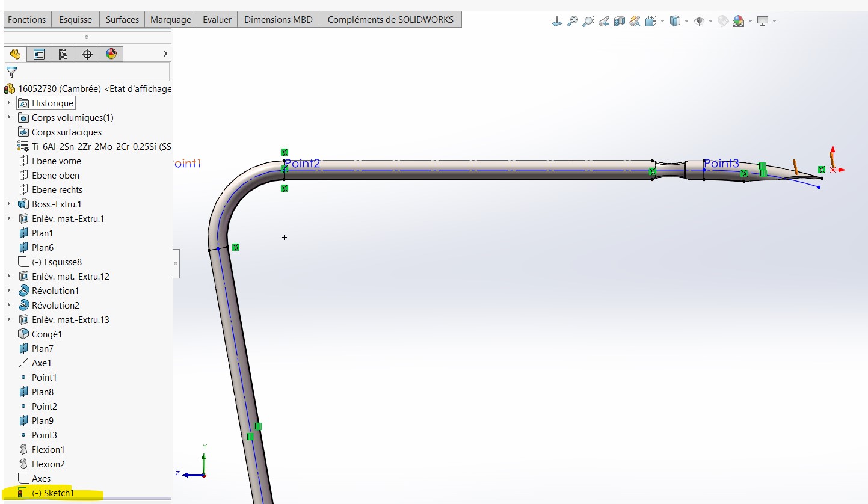Expand the Historique folder in tree

click(x=9, y=103)
